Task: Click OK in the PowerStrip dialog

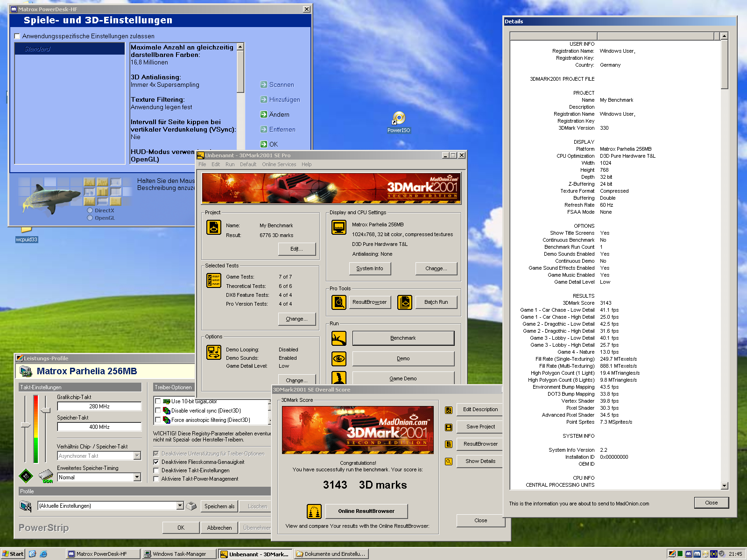Action: [181, 528]
